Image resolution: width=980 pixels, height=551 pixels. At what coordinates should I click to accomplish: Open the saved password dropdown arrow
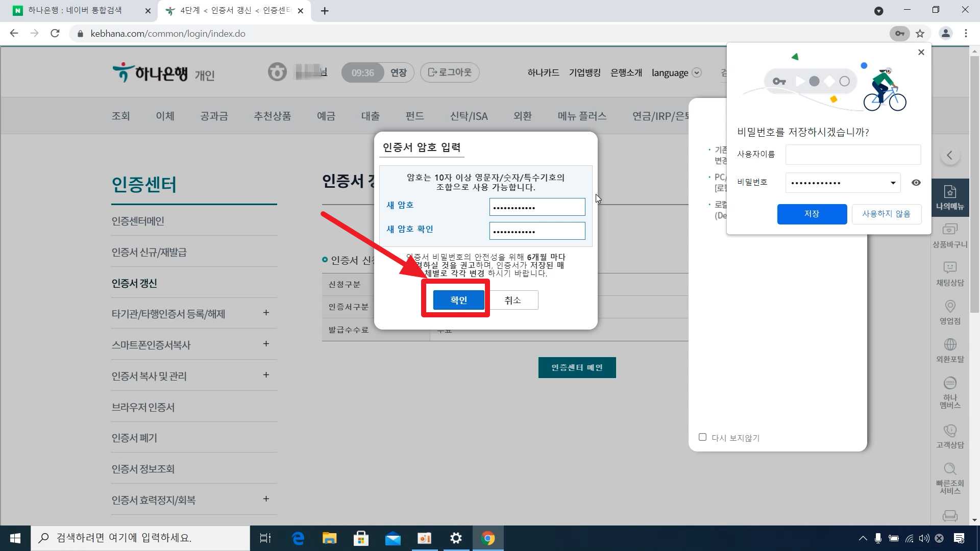[893, 183]
